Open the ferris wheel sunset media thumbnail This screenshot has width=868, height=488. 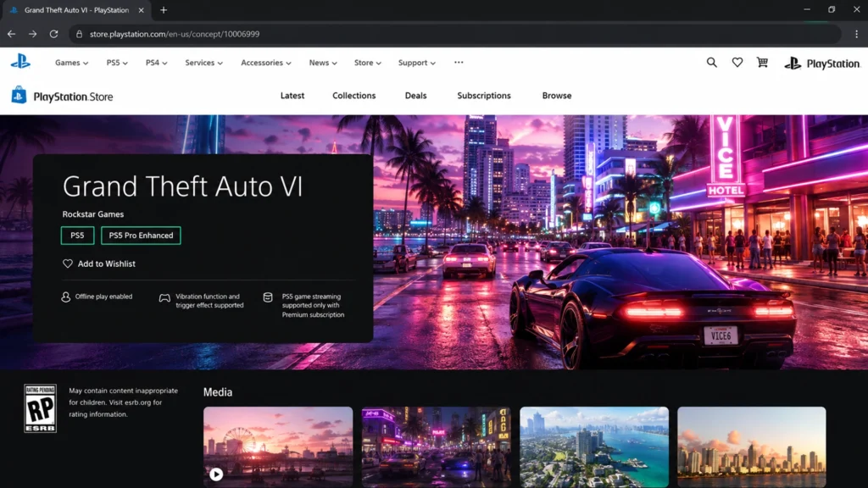(278, 447)
